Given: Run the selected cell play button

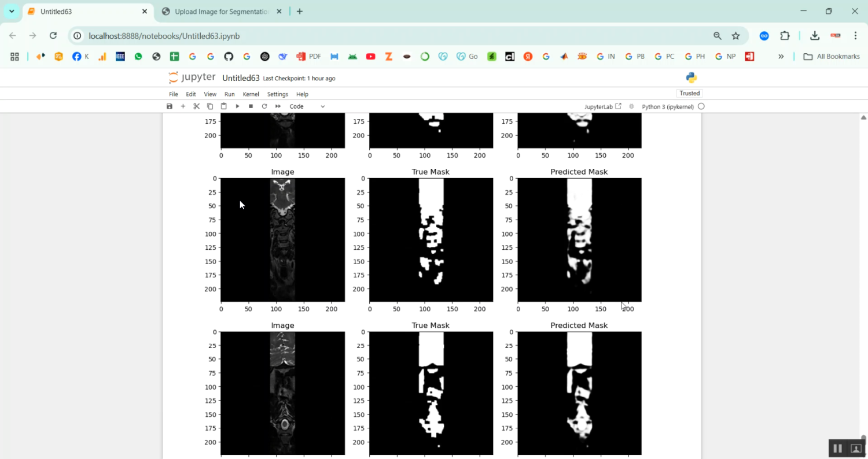Looking at the screenshot, I should coord(237,106).
